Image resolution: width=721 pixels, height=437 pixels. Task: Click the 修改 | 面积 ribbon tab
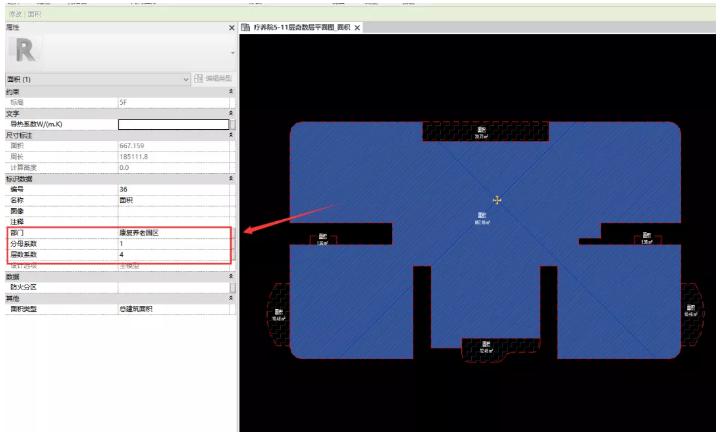24,14
